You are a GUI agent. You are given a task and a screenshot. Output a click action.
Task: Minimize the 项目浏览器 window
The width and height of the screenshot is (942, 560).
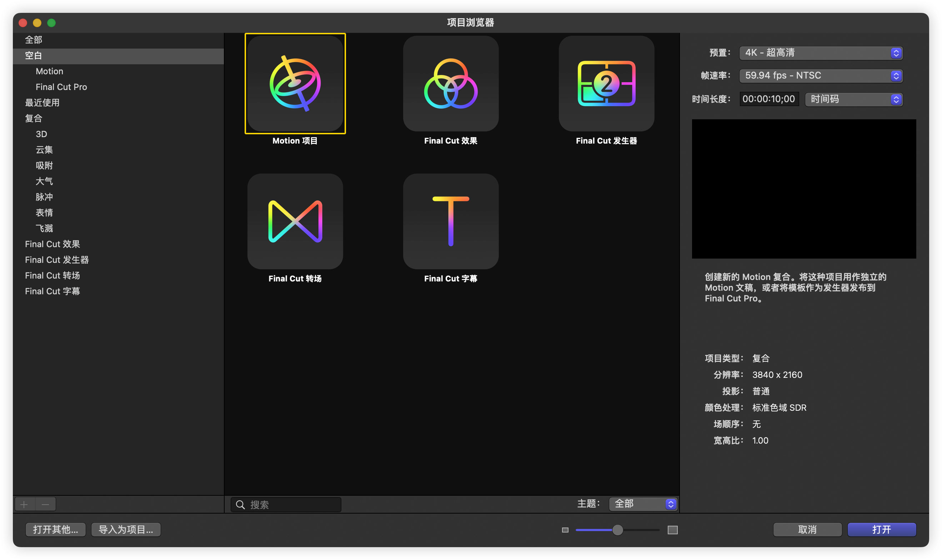tap(37, 22)
